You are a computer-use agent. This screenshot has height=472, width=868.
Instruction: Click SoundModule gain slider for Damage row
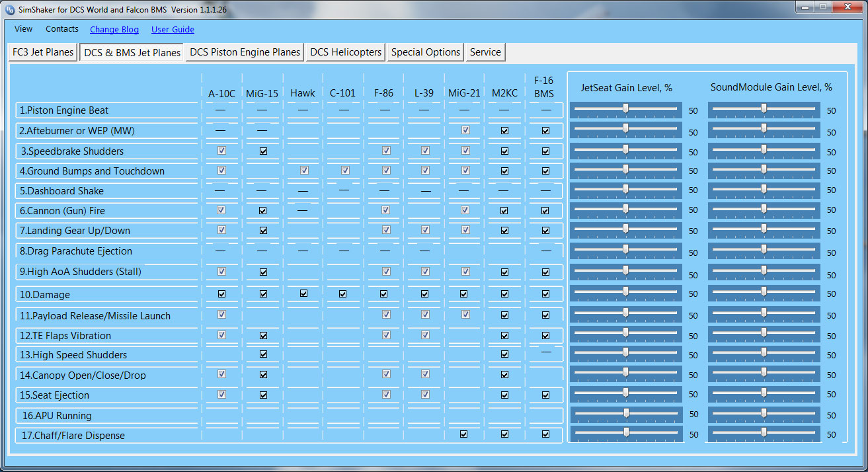(764, 292)
